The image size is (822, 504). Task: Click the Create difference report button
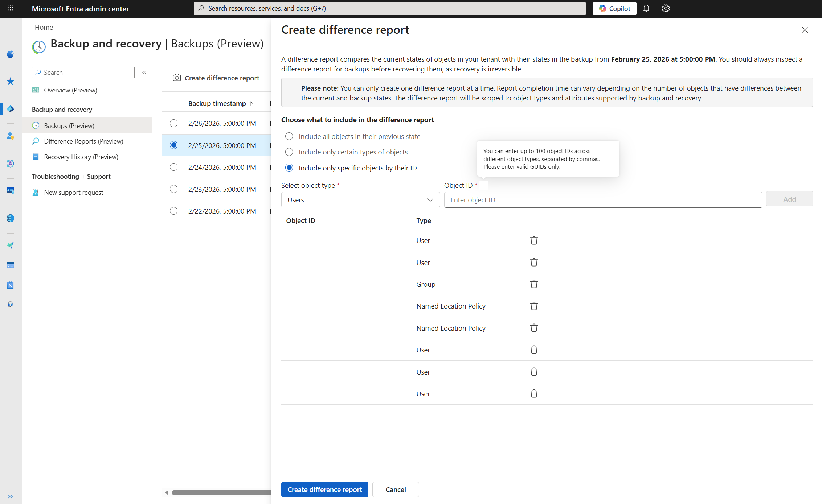pyautogui.click(x=324, y=489)
